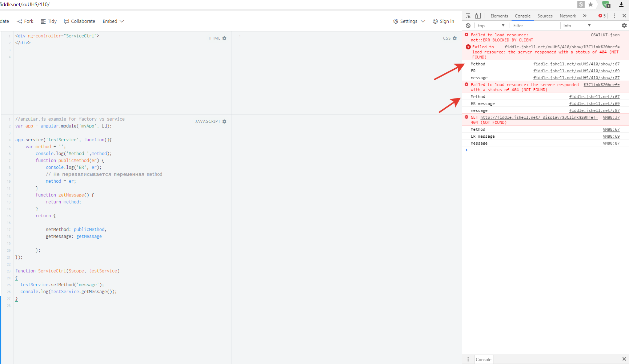
Task: Open the HTML panel settings gear
Action: coord(224,38)
